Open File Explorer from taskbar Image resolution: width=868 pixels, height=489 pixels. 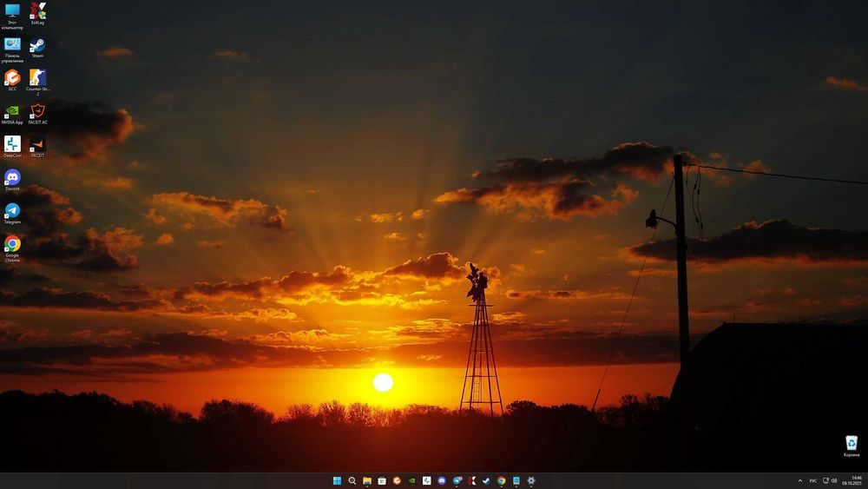367,480
